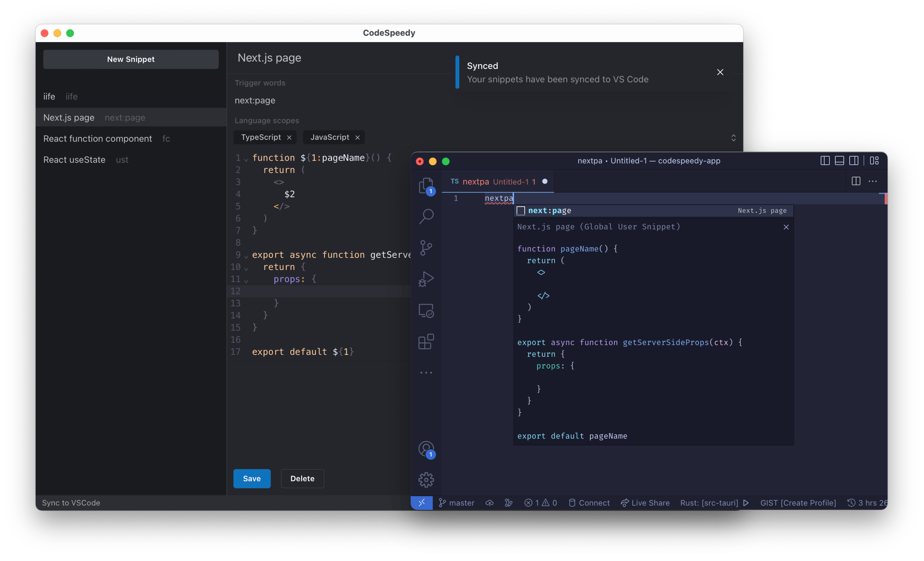The width and height of the screenshot is (924, 561).
Task: Delete the snippet
Action: [x=302, y=479]
